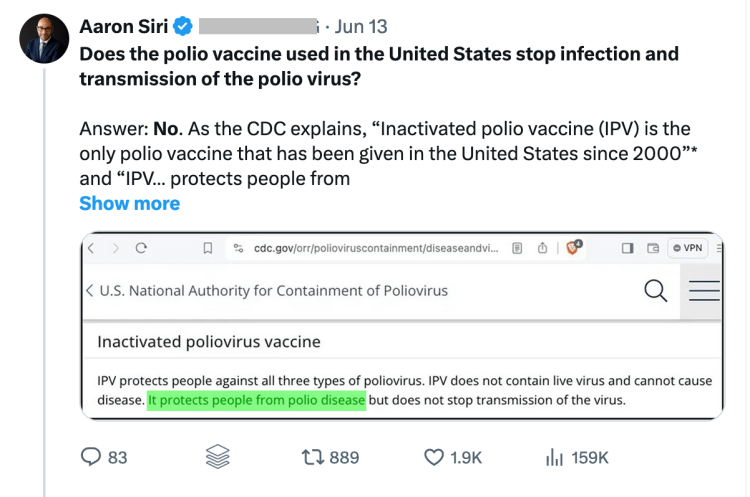Click the stacked layers icon
750x497 pixels.
(x=217, y=457)
